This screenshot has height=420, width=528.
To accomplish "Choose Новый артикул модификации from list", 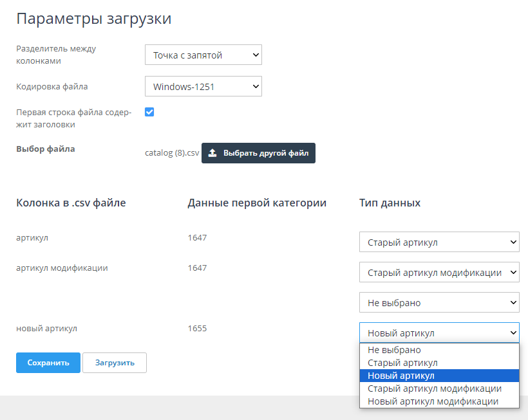I will coord(433,401).
